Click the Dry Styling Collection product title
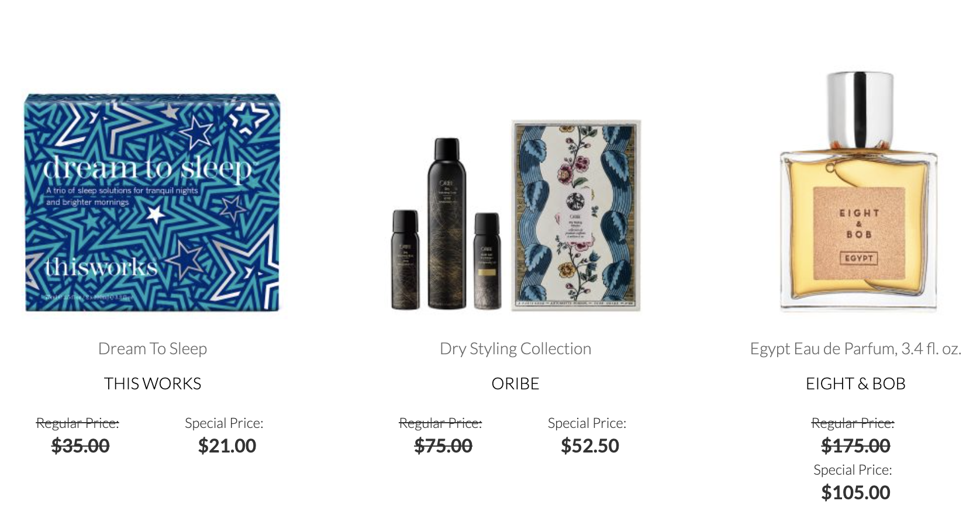Image resolution: width=980 pixels, height=532 pixels. (x=515, y=348)
